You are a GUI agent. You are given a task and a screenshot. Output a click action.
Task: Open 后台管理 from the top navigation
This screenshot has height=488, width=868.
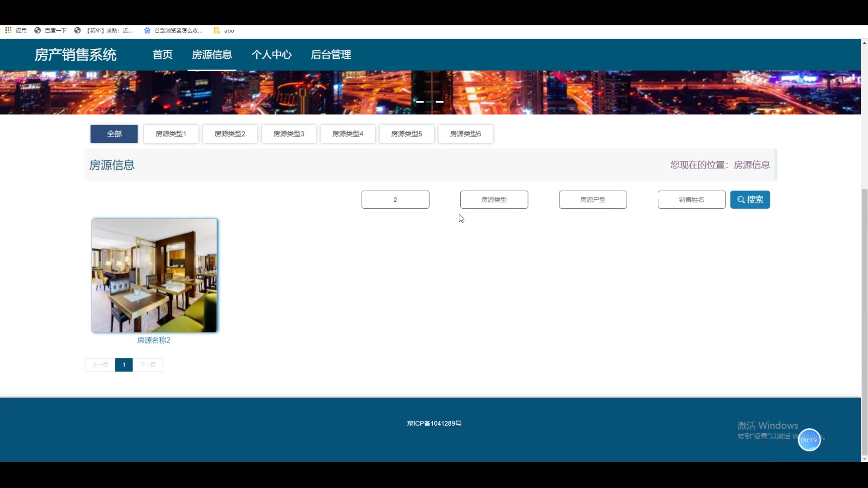coord(331,55)
